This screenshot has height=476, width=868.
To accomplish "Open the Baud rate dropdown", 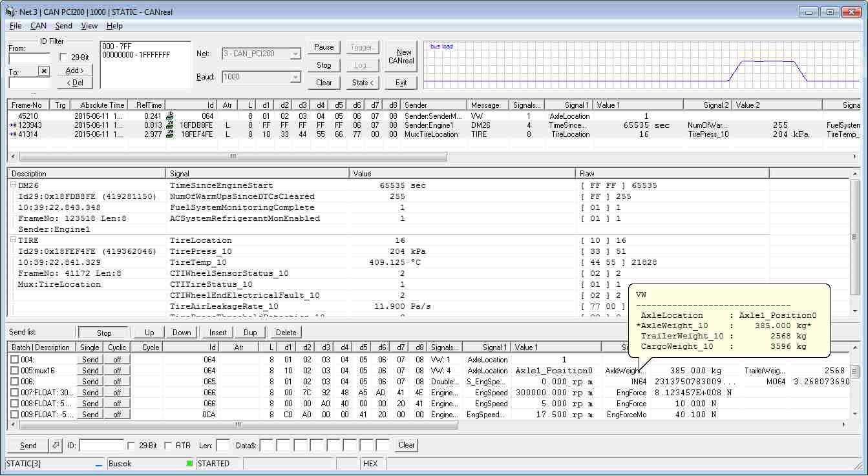I will pos(295,78).
